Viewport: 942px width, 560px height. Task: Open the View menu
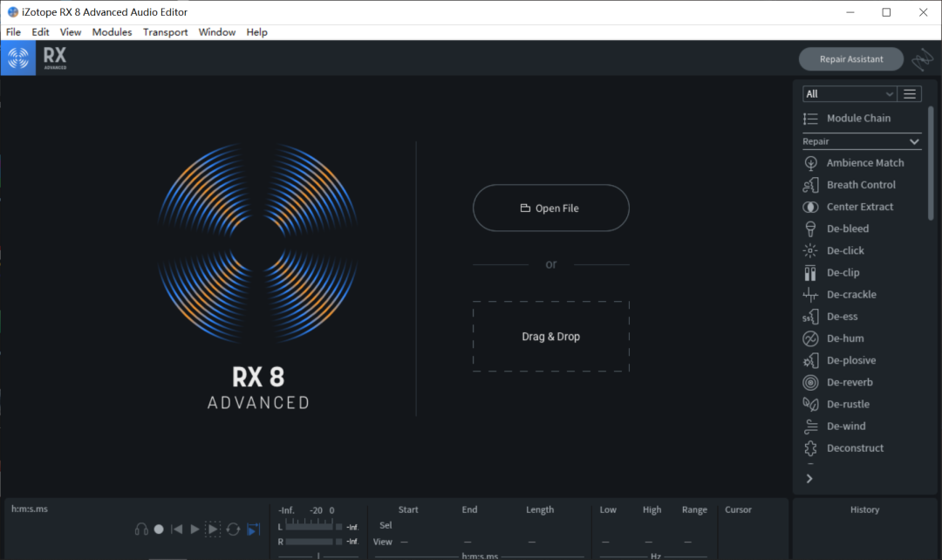tap(71, 32)
